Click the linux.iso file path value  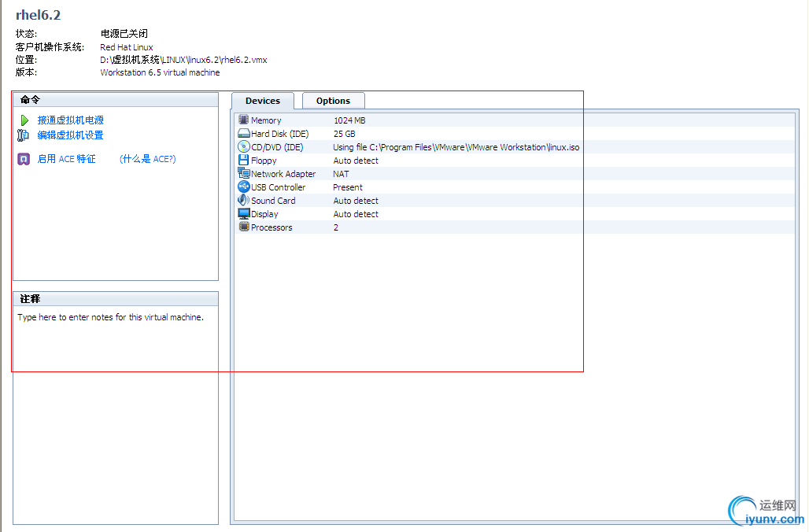click(x=456, y=147)
